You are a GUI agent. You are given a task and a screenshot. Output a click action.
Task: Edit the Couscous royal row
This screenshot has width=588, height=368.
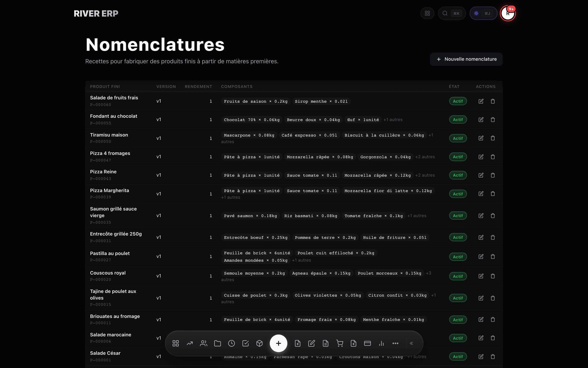click(481, 276)
